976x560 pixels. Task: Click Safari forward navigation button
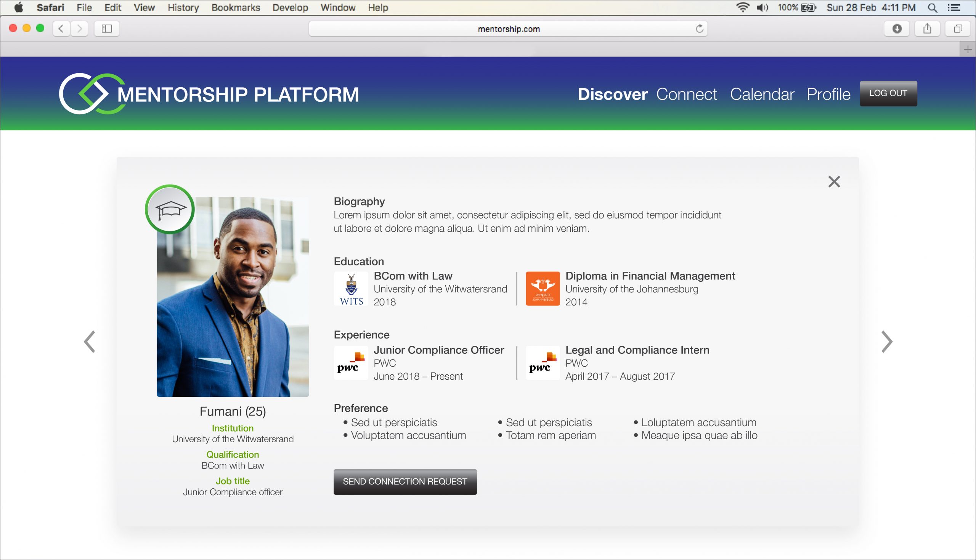point(79,29)
